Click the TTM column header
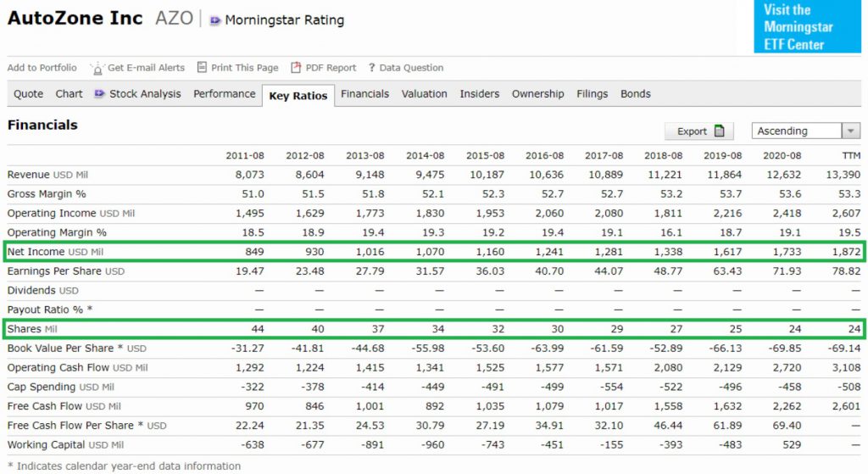The width and height of the screenshot is (868, 474). click(x=851, y=156)
